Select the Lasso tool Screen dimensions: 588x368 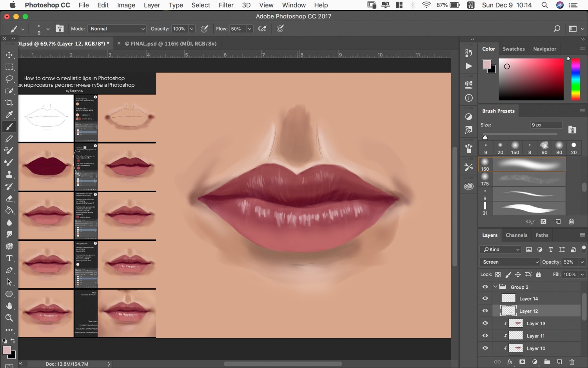(x=9, y=79)
